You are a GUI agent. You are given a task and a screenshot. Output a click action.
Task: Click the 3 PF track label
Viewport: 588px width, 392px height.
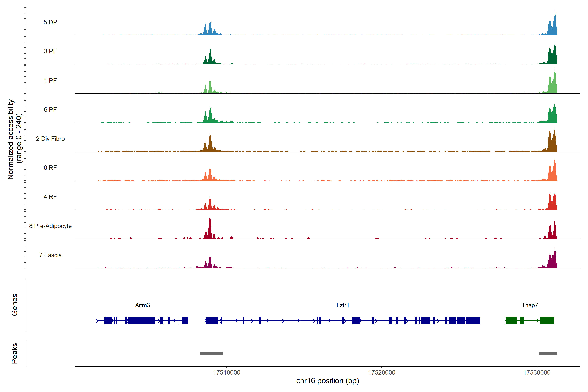tap(50, 51)
